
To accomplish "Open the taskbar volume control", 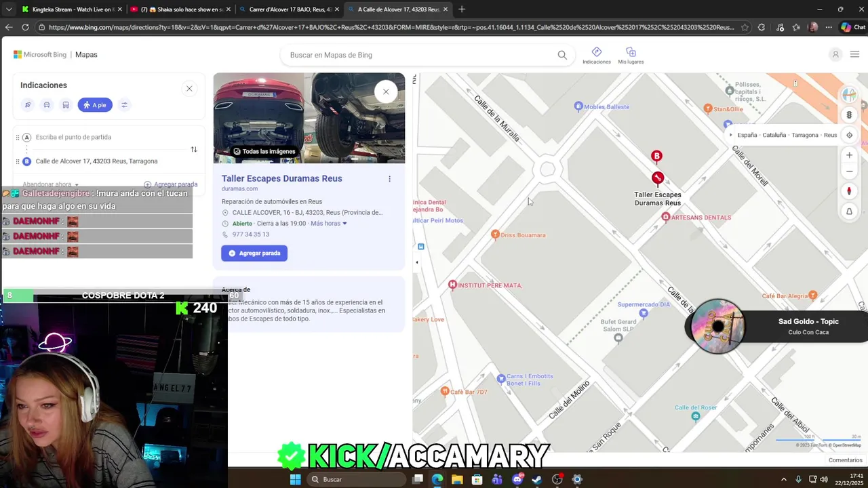I will [x=824, y=479].
